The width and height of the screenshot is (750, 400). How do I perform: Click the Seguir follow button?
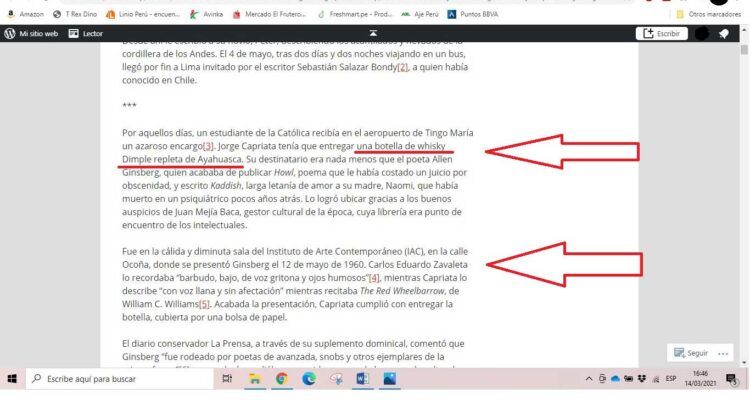[x=690, y=353]
